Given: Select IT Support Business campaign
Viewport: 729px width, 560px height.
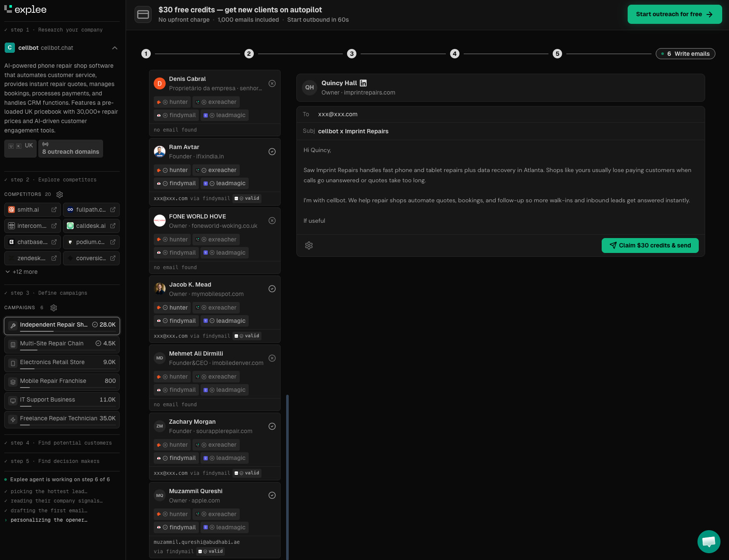Looking at the screenshot, I should (x=62, y=401).
